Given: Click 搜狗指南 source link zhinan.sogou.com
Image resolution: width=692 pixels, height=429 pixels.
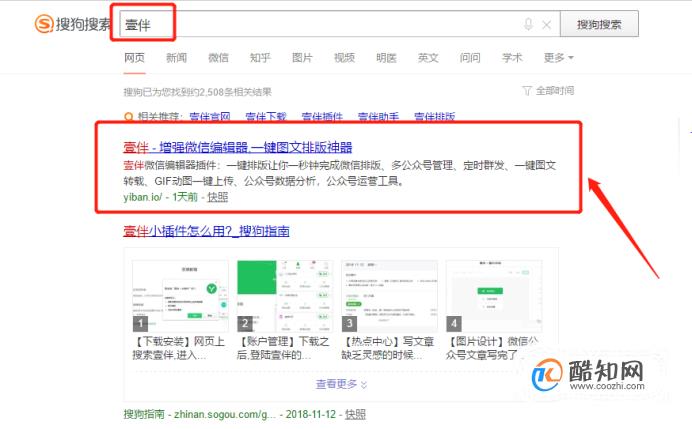Looking at the screenshot, I should (199, 414).
